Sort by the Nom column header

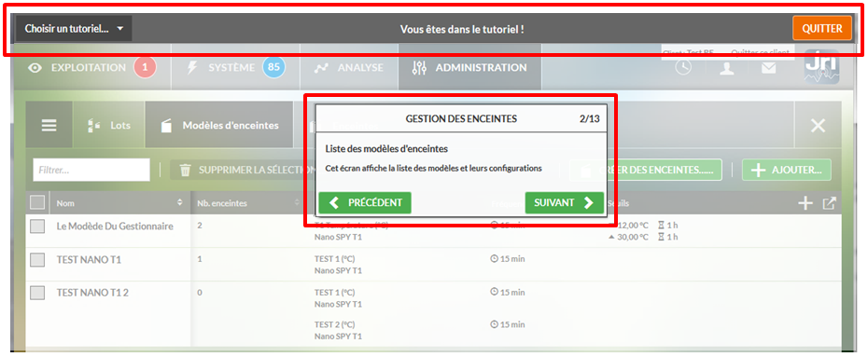click(x=119, y=203)
